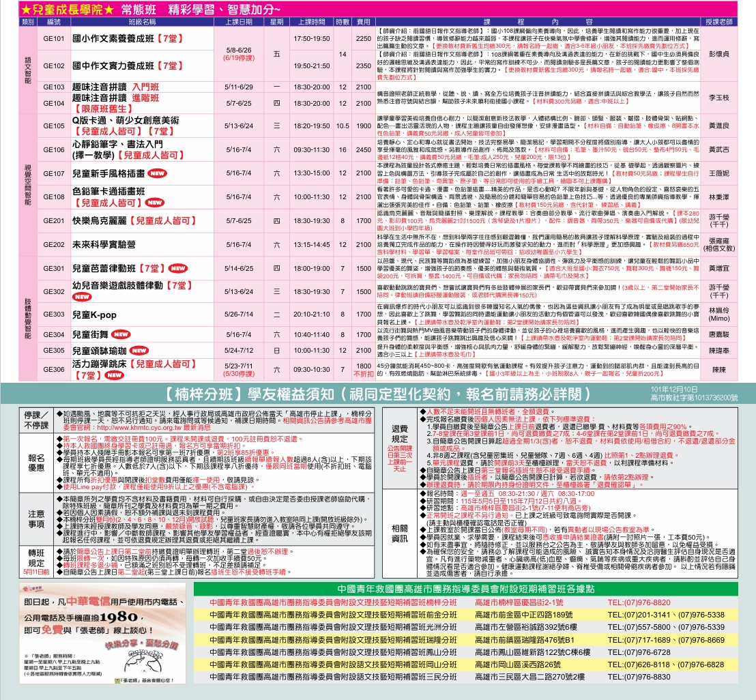Select course code GE201

tap(53, 221)
